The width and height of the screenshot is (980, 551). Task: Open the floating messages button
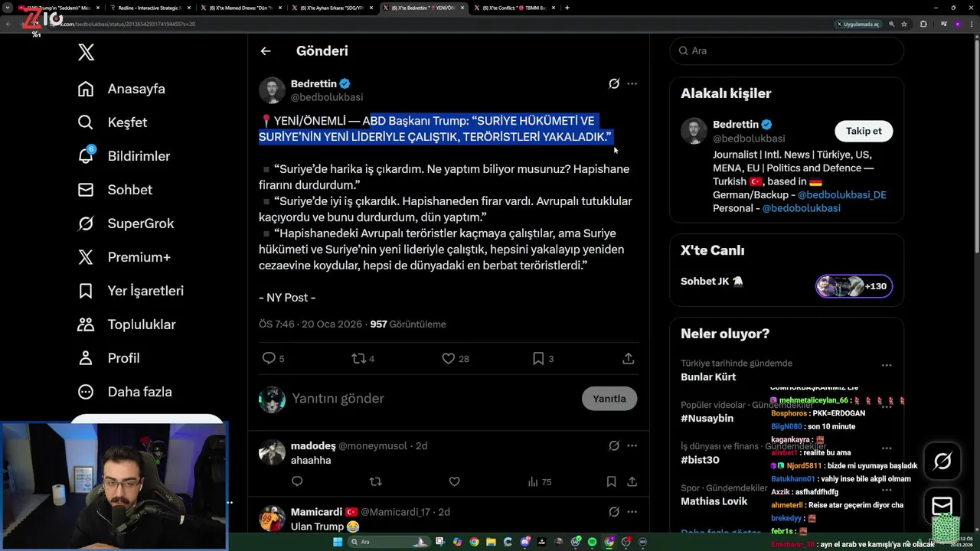[x=942, y=505]
